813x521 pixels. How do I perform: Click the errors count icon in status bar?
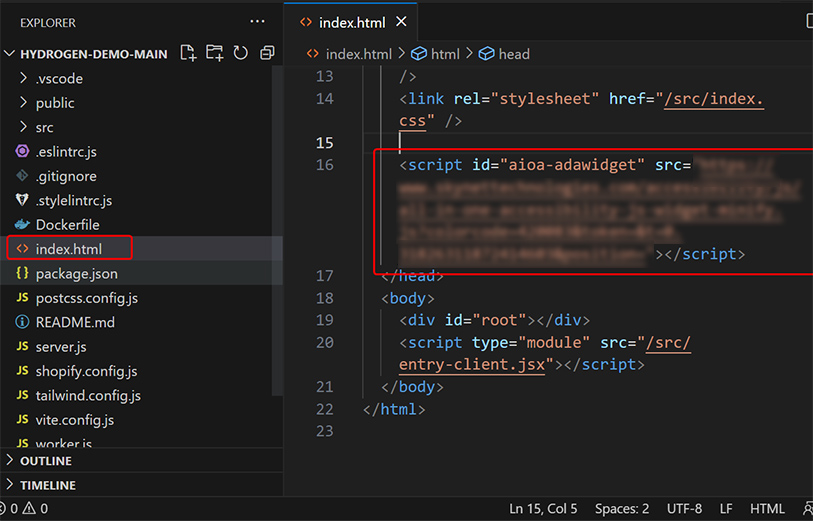14,509
